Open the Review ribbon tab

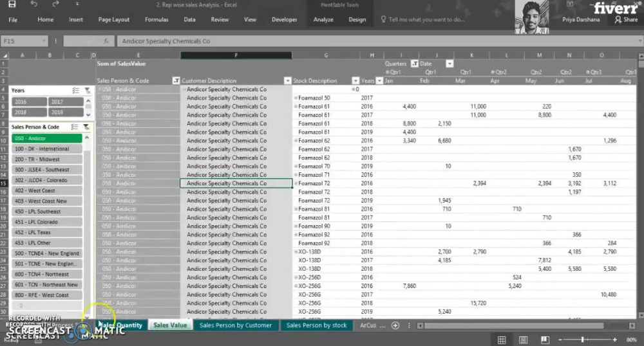click(220, 20)
